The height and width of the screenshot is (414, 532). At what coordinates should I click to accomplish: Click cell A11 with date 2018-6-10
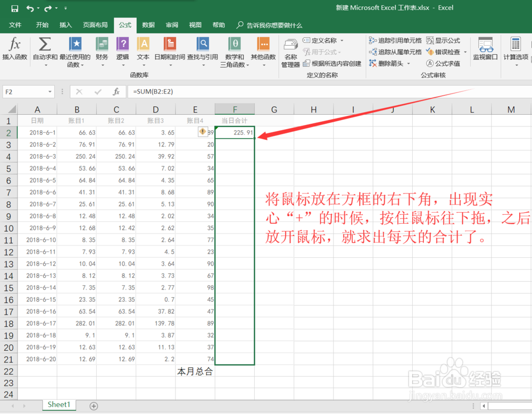(37, 240)
